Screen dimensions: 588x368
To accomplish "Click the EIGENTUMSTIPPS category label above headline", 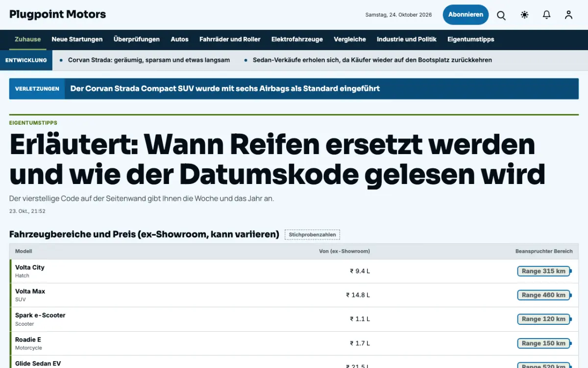I will tap(33, 123).
